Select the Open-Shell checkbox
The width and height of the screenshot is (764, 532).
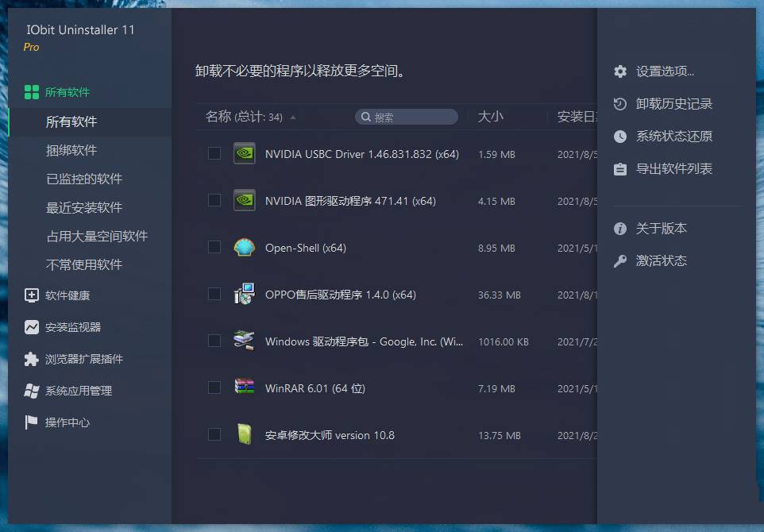pos(214,248)
